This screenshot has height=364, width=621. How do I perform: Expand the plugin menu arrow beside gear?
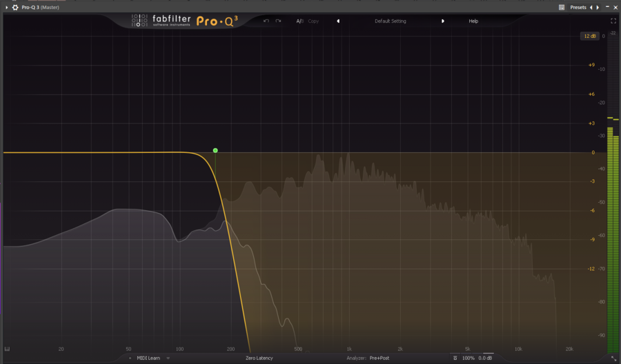pyautogui.click(x=7, y=7)
